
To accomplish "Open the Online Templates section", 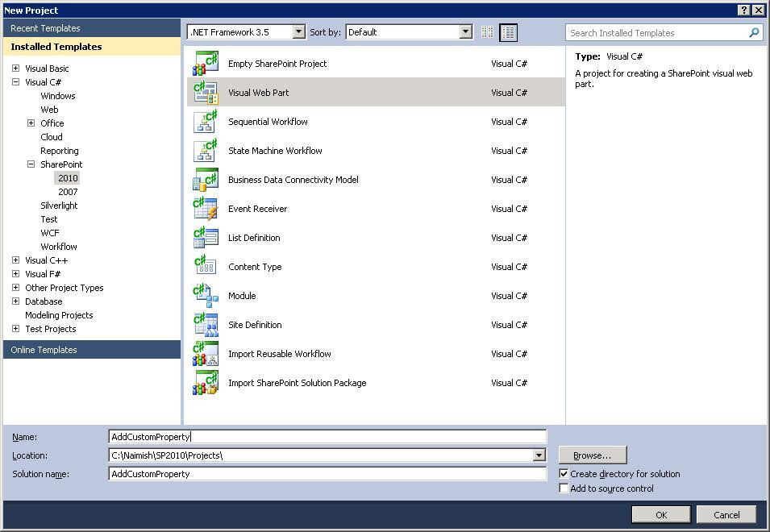I will click(92, 350).
